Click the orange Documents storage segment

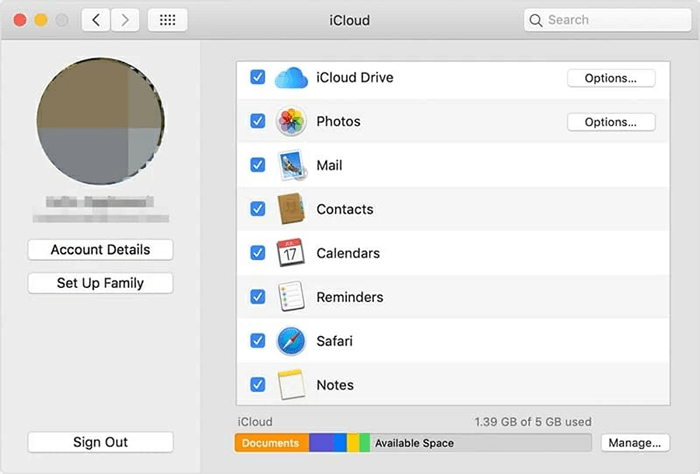[271, 443]
